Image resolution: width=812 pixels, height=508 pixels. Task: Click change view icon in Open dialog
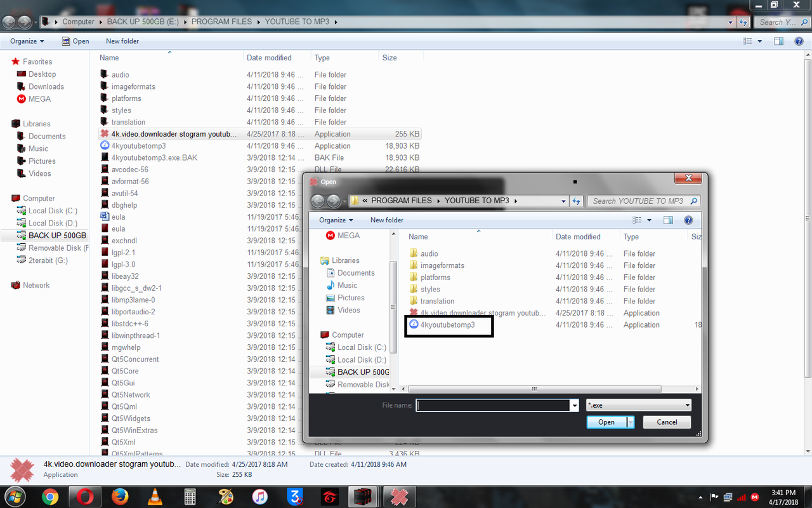(638, 220)
